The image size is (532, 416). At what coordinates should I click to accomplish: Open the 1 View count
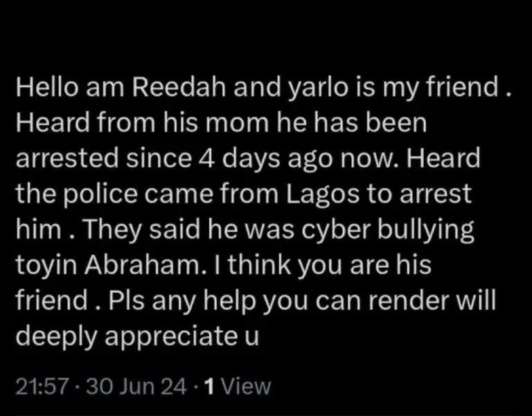click(240, 386)
